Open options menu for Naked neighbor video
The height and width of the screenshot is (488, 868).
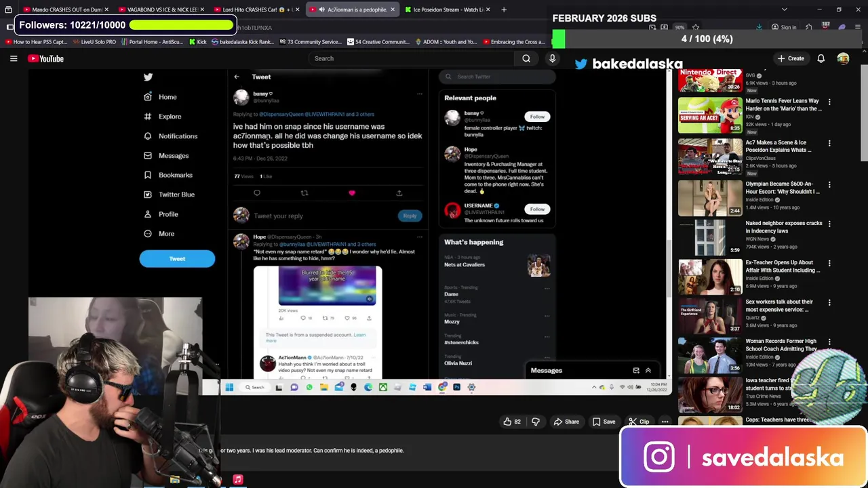(829, 224)
